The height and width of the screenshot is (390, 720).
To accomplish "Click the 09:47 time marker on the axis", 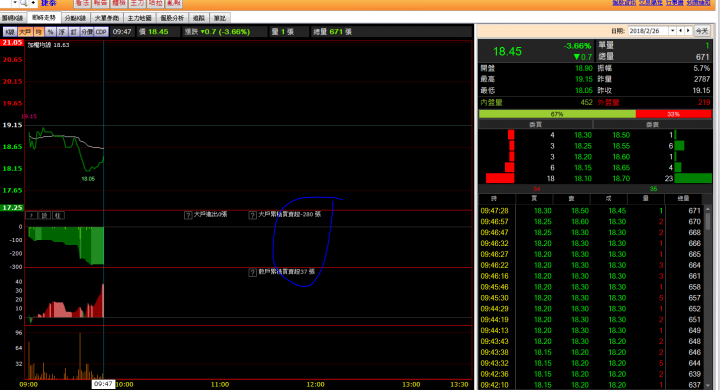I will tap(103, 384).
